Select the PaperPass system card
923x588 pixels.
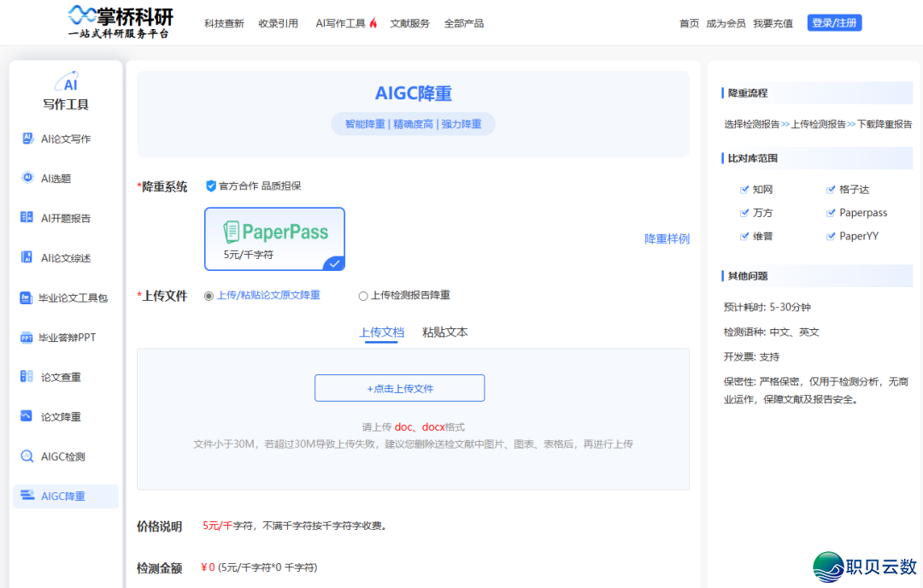click(274, 238)
